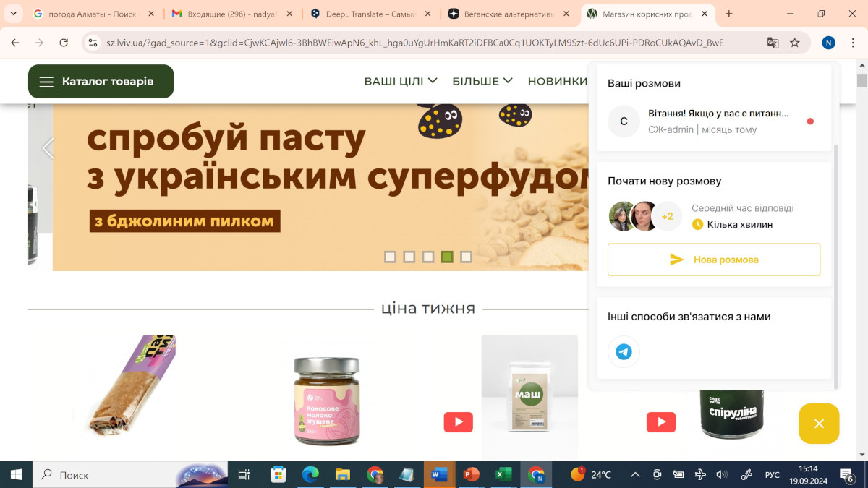This screenshot has width=868, height=488.
Task: Expand the БІЛЬШЕ dropdown menu
Action: coord(482,81)
